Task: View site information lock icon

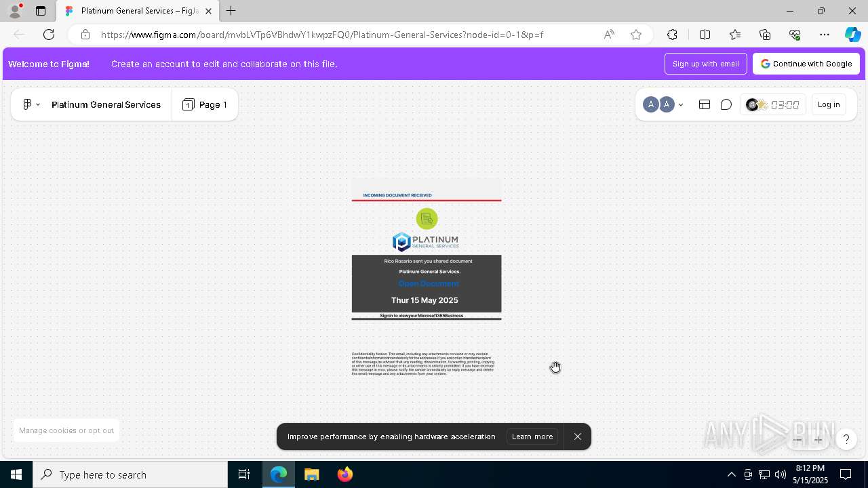Action: (x=85, y=35)
